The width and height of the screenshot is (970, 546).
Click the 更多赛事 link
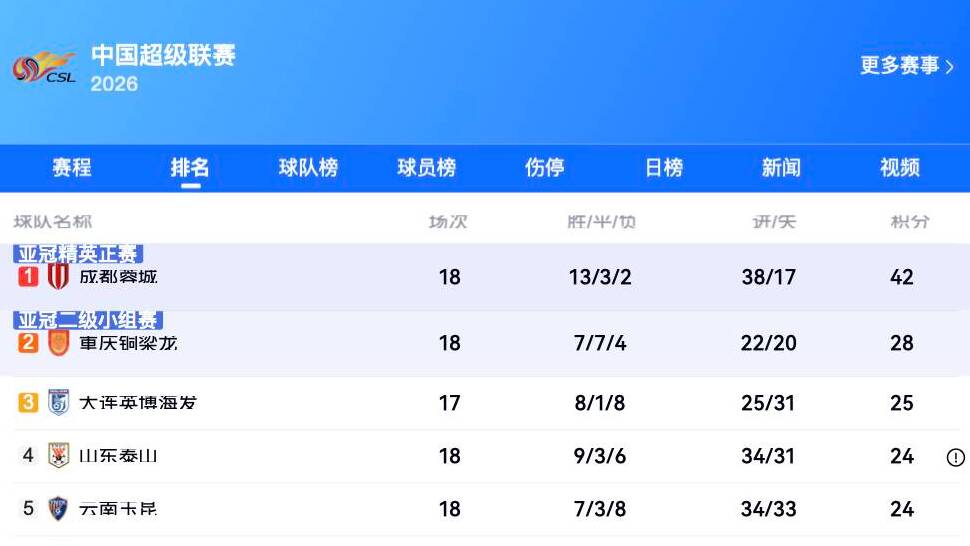pyautogui.click(x=899, y=65)
